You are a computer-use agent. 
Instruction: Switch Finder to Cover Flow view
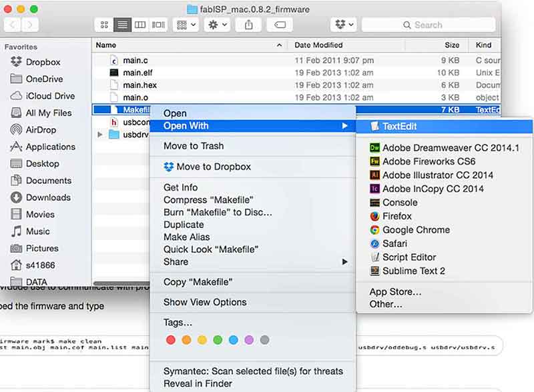158,25
